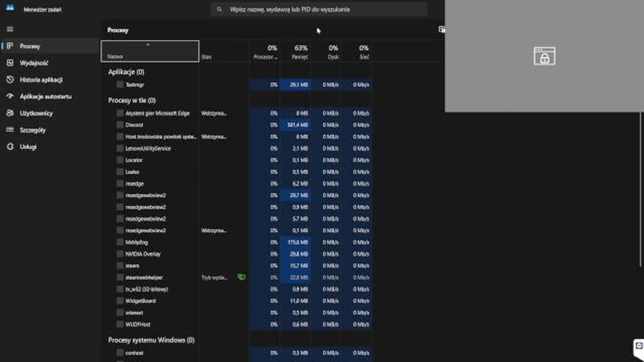The width and height of the screenshot is (644, 362).
Task: Click the WUDFHost process icon
Action: pos(120,324)
